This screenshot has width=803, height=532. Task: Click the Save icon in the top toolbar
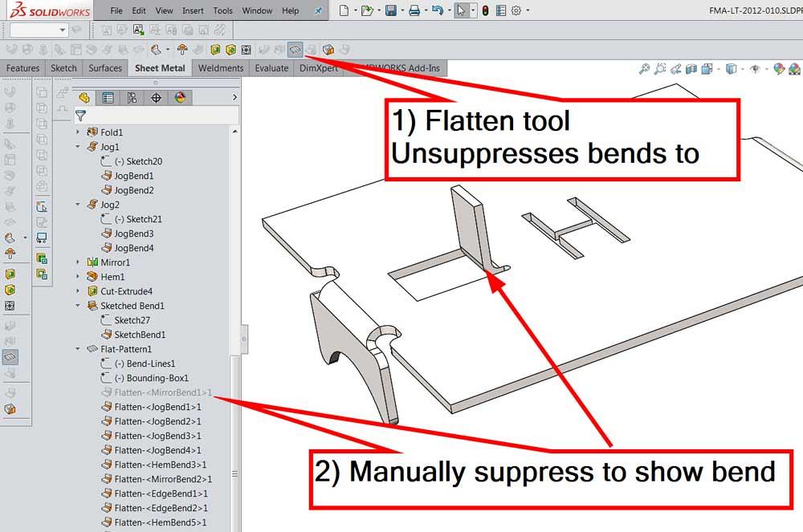click(x=390, y=10)
